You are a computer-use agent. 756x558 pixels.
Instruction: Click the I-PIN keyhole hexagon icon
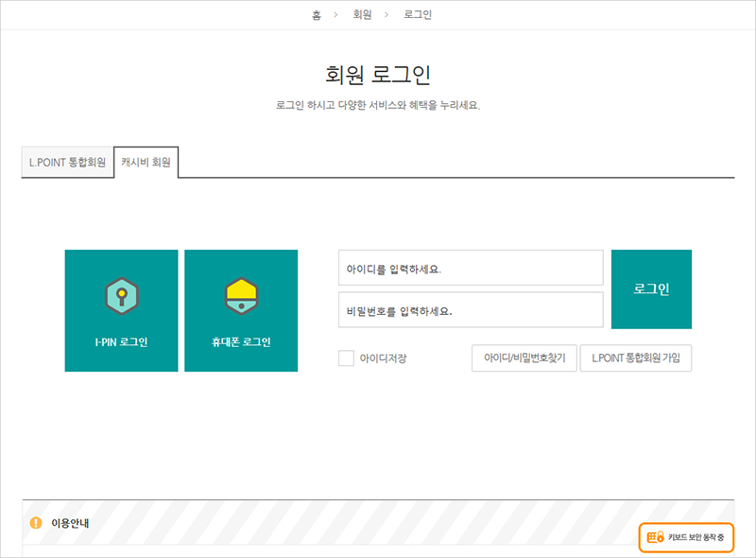point(122,295)
